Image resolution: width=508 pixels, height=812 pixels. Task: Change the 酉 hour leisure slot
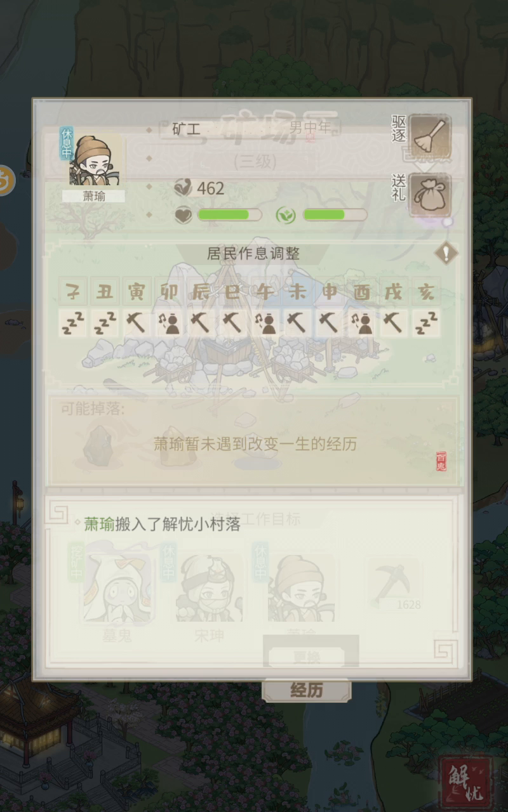362,323
